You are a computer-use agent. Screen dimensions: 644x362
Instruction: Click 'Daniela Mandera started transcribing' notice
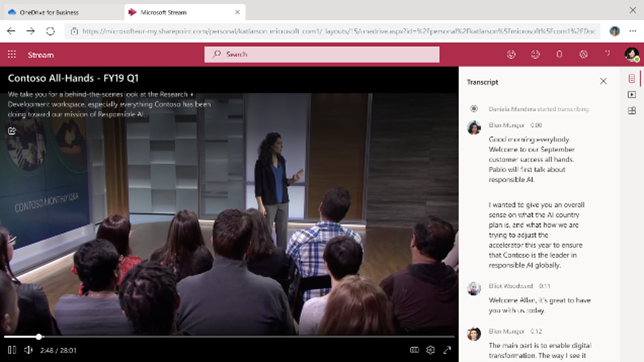(x=539, y=109)
